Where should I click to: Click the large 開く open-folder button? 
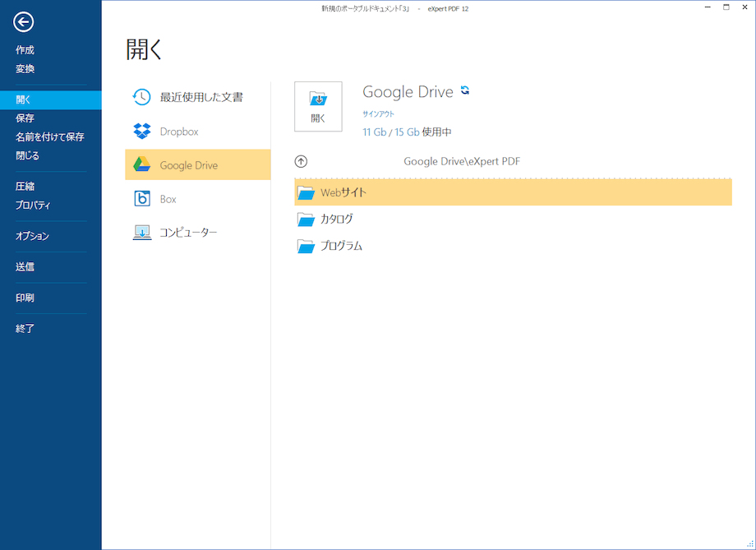click(x=318, y=107)
